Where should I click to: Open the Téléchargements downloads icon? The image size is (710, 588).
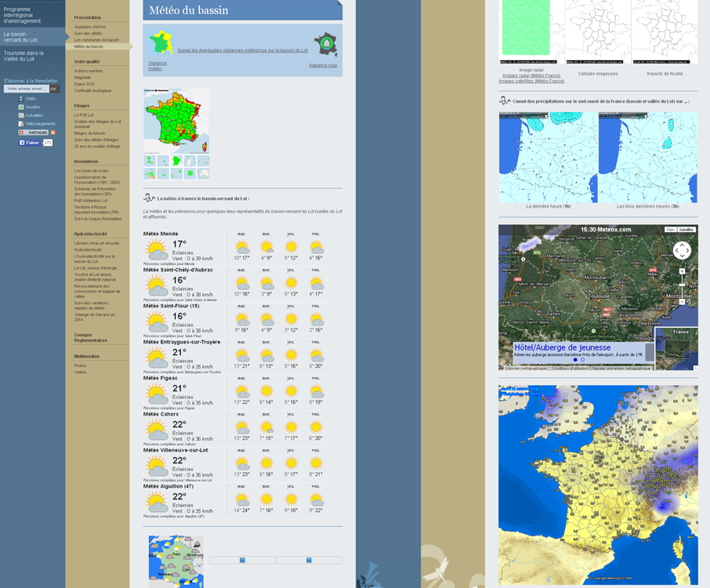tap(21, 124)
